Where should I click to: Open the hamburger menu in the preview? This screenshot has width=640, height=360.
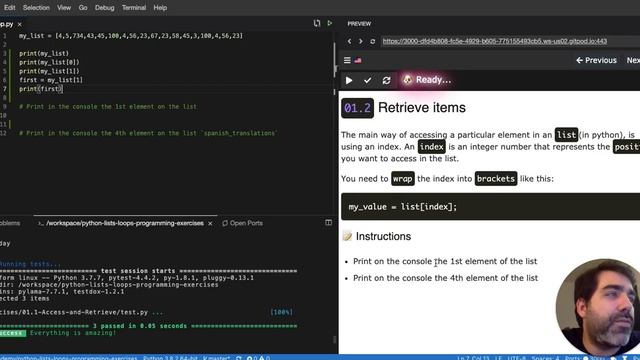[x=347, y=60]
